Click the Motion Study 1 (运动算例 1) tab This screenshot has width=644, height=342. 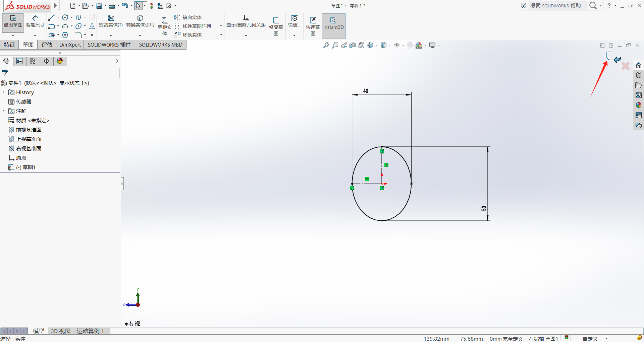coord(90,331)
